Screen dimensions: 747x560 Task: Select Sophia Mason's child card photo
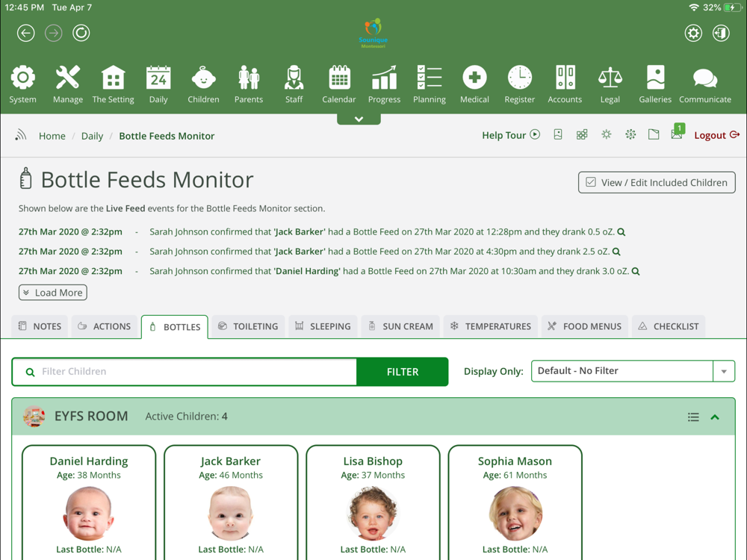tap(515, 514)
